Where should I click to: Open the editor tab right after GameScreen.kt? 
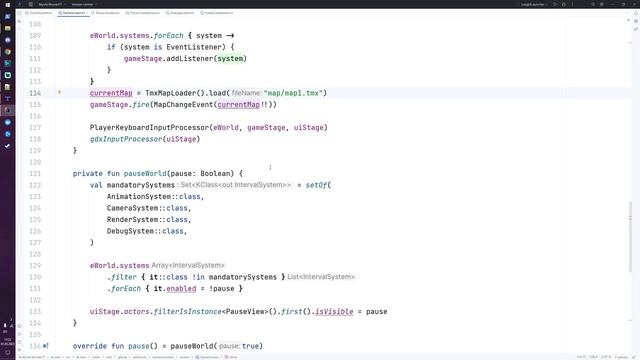[106, 13]
